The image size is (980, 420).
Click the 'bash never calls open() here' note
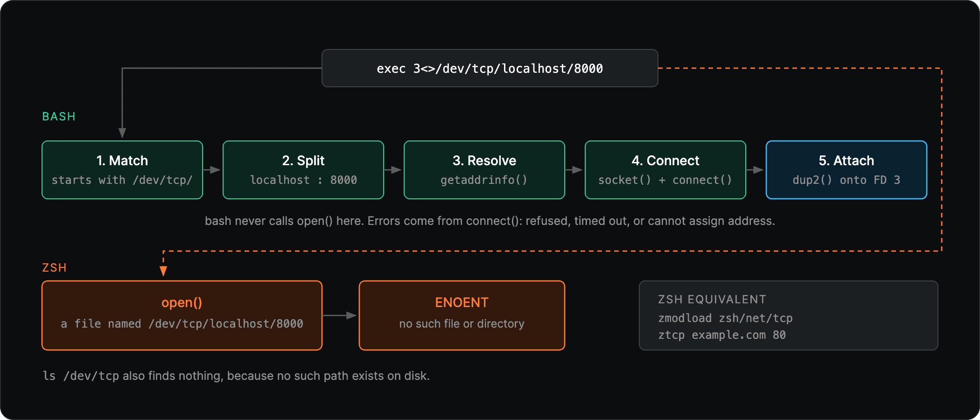[490, 221]
